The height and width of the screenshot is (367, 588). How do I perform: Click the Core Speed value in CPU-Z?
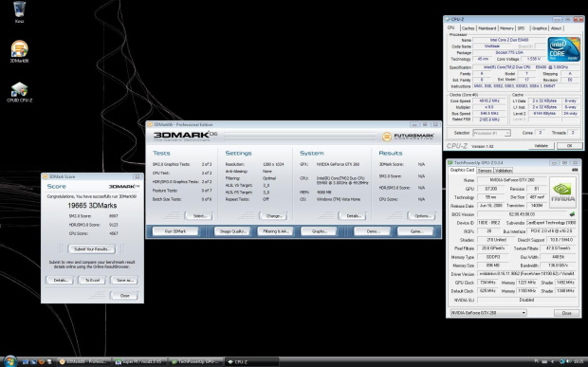[x=489, y=101]
